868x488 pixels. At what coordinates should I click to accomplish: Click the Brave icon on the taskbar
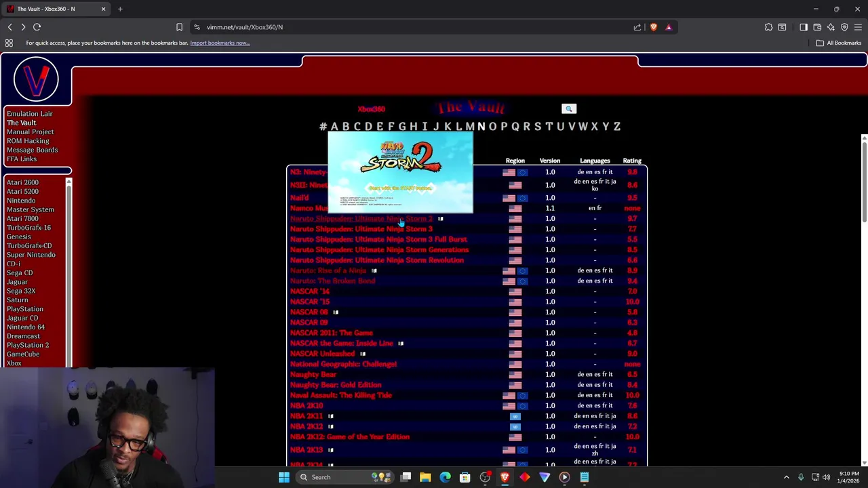pyautogui.click(x=505, y=477)
